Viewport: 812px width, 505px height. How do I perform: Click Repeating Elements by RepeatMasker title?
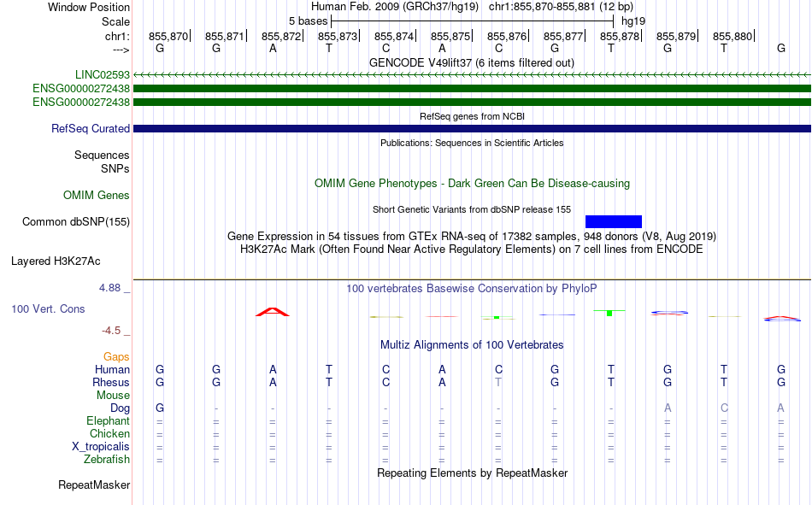point(472,473)
